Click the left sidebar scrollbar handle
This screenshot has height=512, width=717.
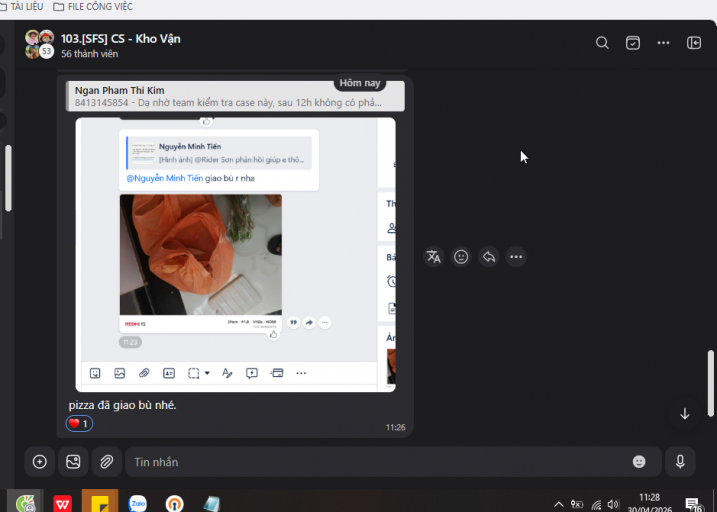pos(8,178)
